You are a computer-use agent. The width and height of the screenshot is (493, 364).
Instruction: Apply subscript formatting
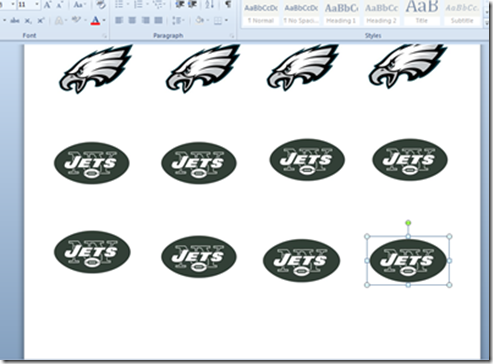coord(28,21)
